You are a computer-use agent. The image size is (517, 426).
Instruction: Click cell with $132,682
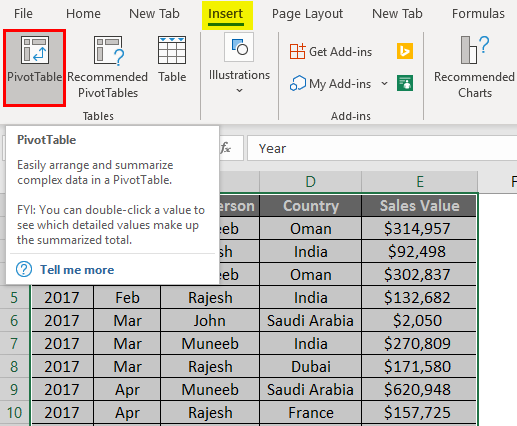tap(419, 297)
